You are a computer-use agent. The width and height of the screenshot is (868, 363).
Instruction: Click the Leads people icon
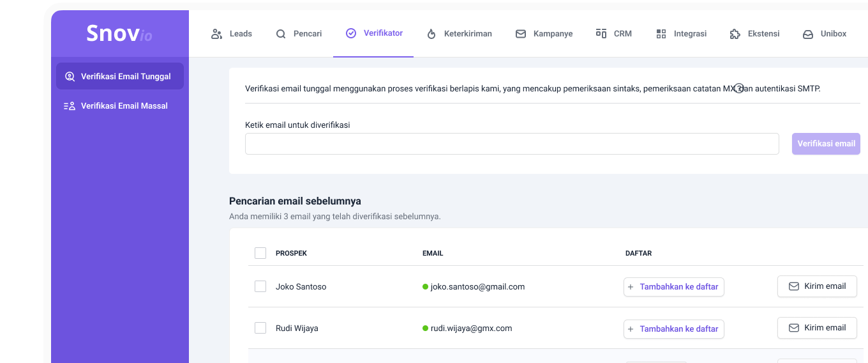pos(216,34)
